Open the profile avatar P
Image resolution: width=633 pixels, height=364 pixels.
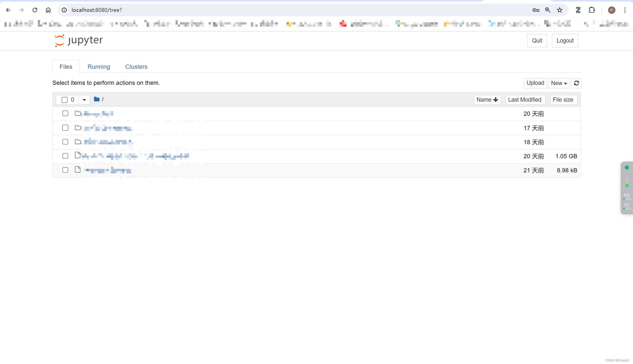click(x=611, y=10)
